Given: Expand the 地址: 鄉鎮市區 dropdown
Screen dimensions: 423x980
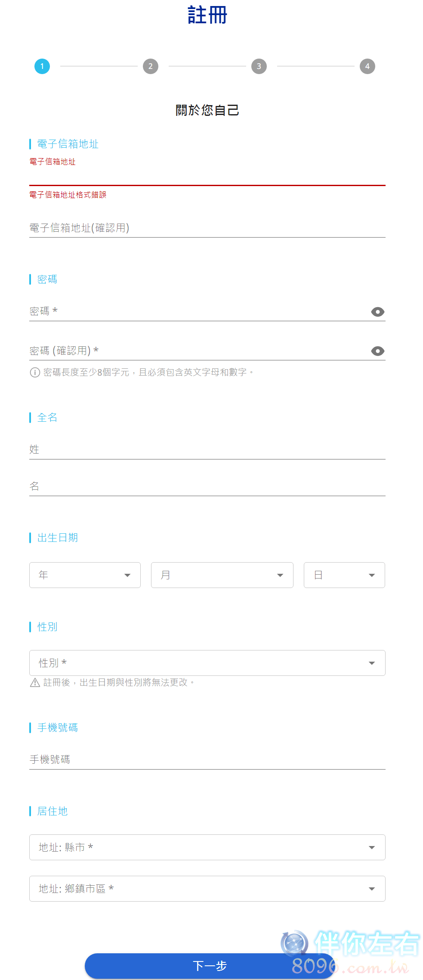Looking at the screenshot, I should click(x=207, y=889).
